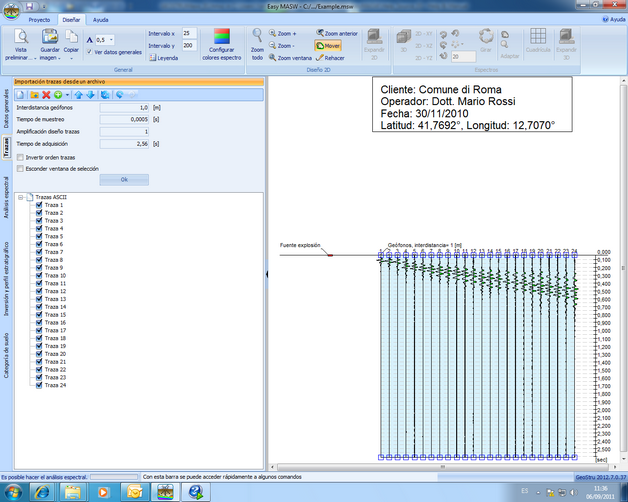Click the Intervalo x field

point(189,33)
